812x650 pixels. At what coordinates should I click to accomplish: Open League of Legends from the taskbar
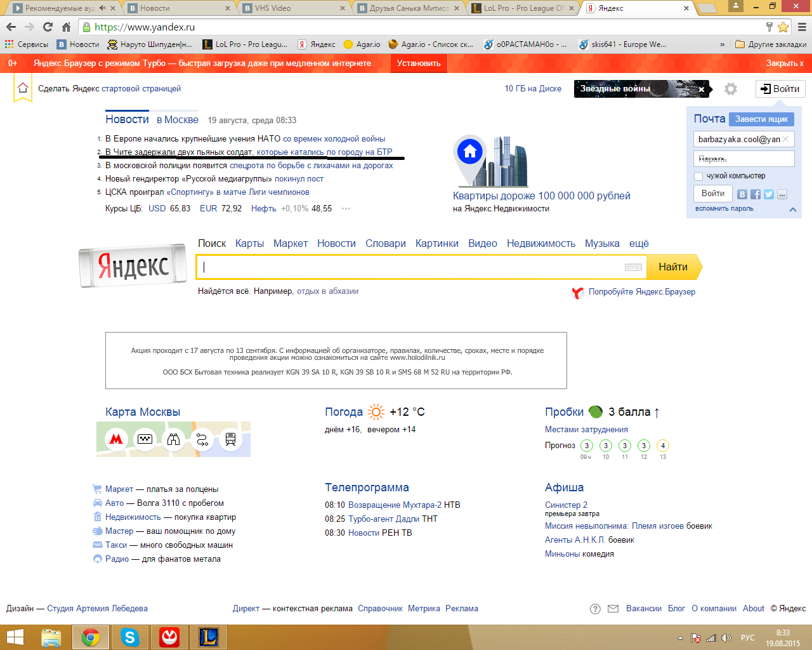click(x=209, y=637)
